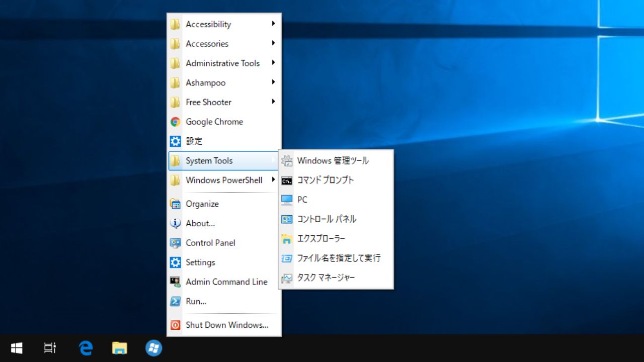
Task: Click the Control Panel icon
Action: (175, 243)
